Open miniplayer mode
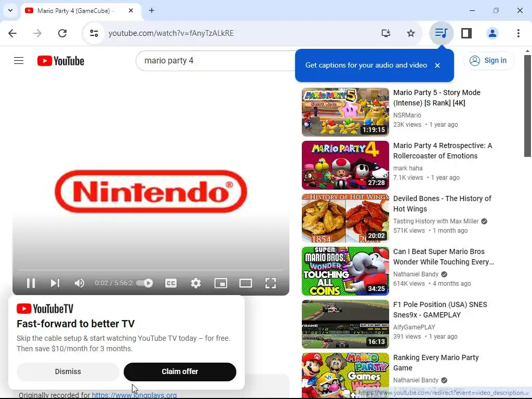This screenshot has width=532, height=399. (x=221, y=283)
